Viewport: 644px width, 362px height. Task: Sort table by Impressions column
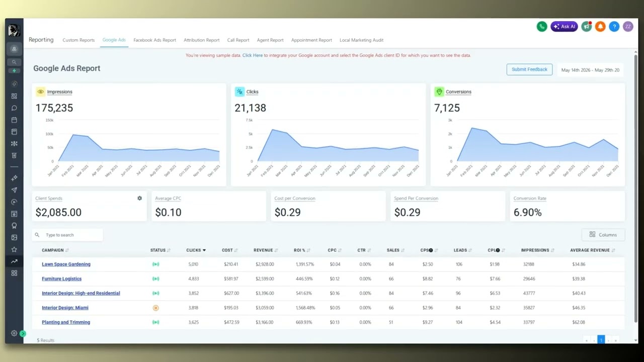pyautogui.click(x=538, y=250)
